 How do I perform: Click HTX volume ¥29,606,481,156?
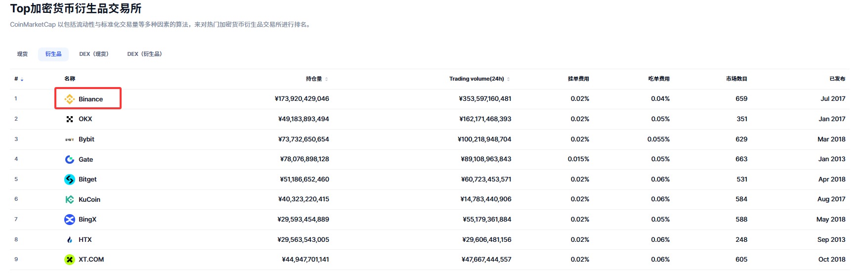pos(487,240)
